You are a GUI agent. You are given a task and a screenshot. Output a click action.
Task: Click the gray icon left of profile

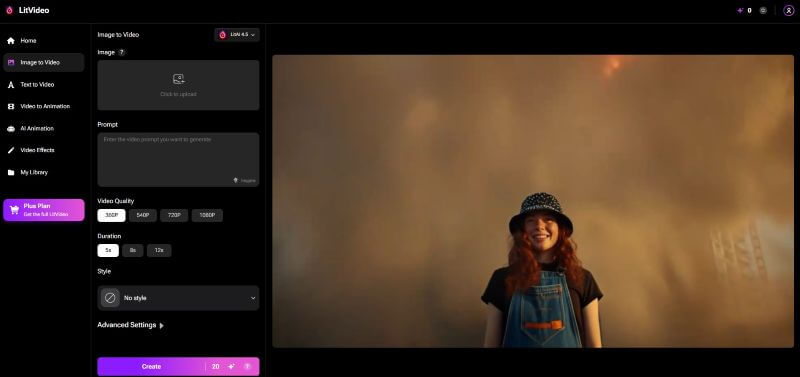763,10
